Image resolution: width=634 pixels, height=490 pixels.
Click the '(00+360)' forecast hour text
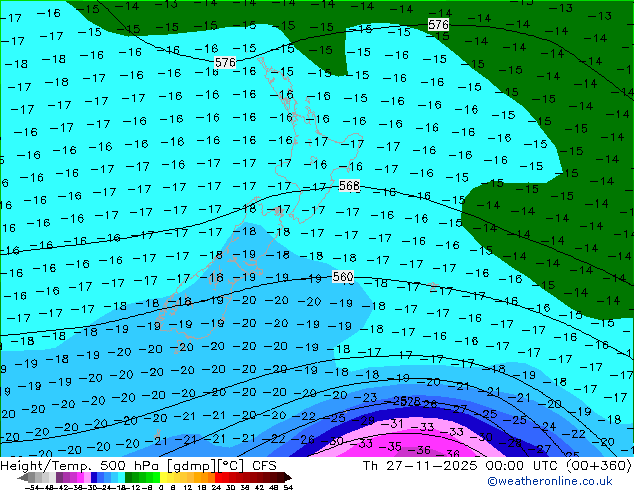pos(599,466)
